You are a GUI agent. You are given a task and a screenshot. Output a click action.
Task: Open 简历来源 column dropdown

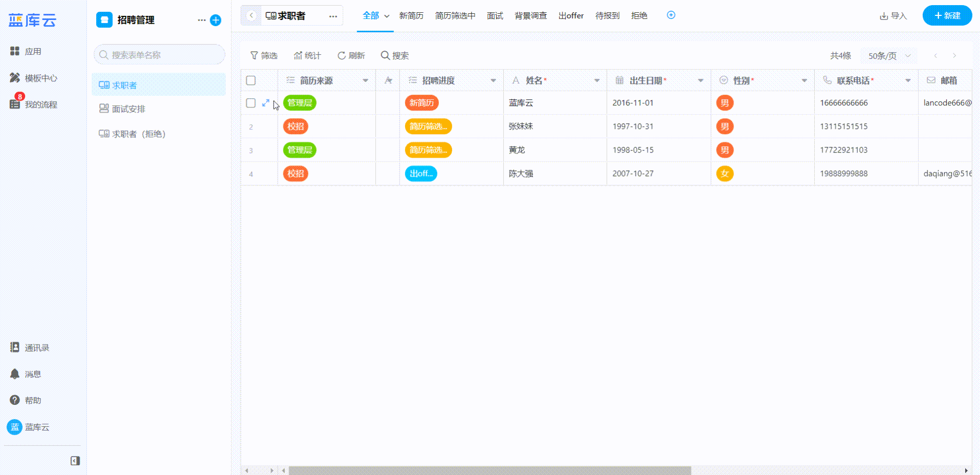(365, 80)
